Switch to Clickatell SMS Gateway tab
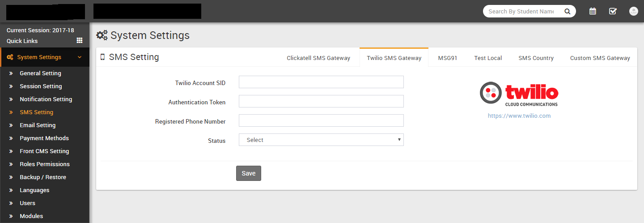The height and width of the screenshot is (223, 644). coord(318,58)
